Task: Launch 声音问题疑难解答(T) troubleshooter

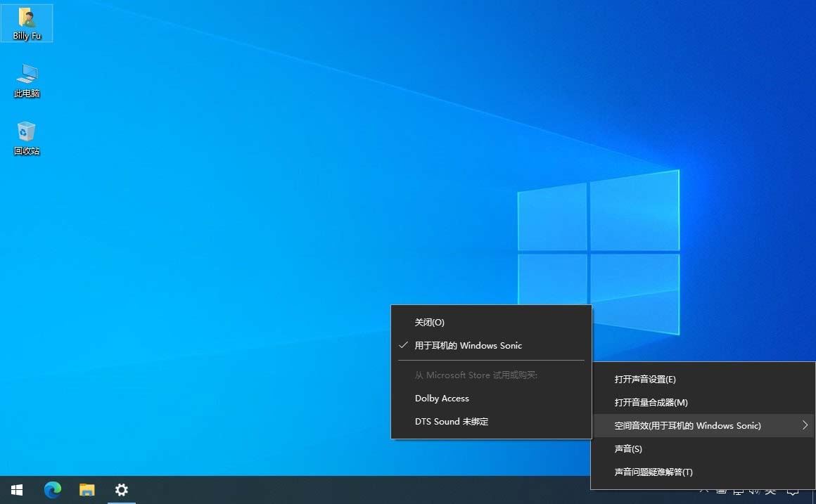Action: pos(654,472)
